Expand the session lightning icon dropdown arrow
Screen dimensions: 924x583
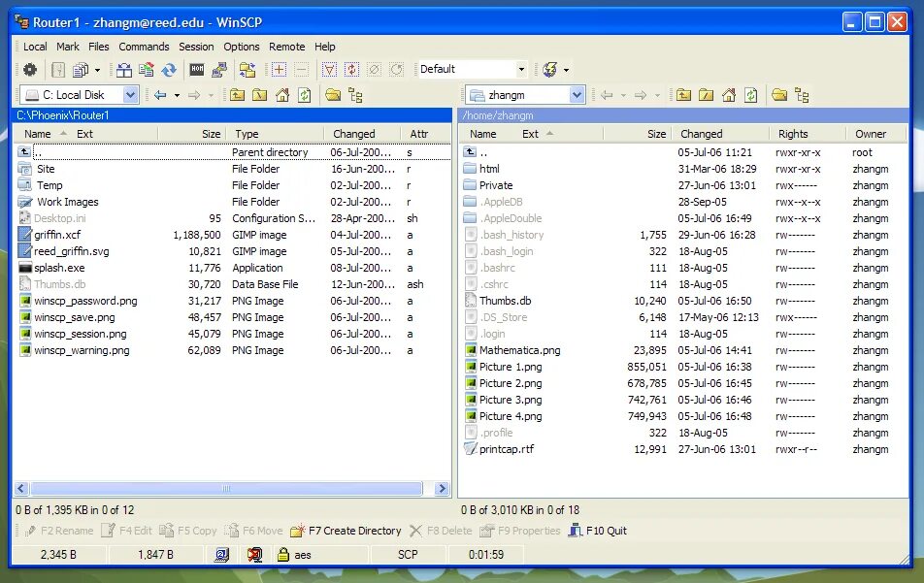click(566, 70)
